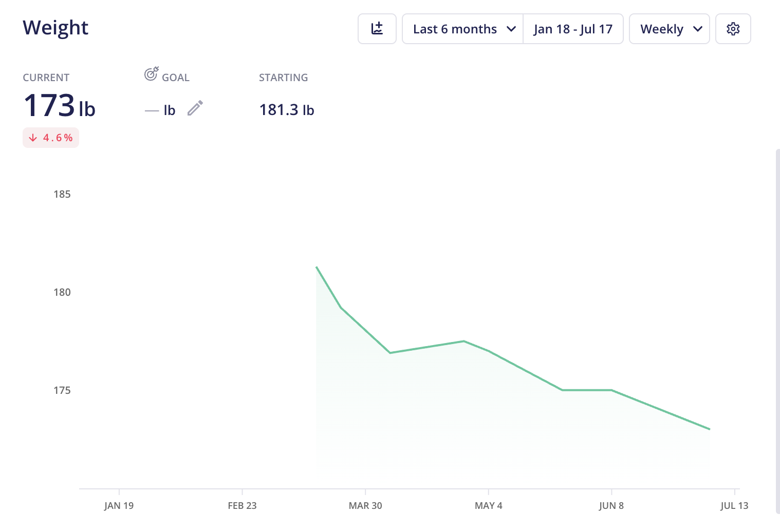Click the 173 lb current weight value
The image size is (780, 532).
[x=60, y=105]
